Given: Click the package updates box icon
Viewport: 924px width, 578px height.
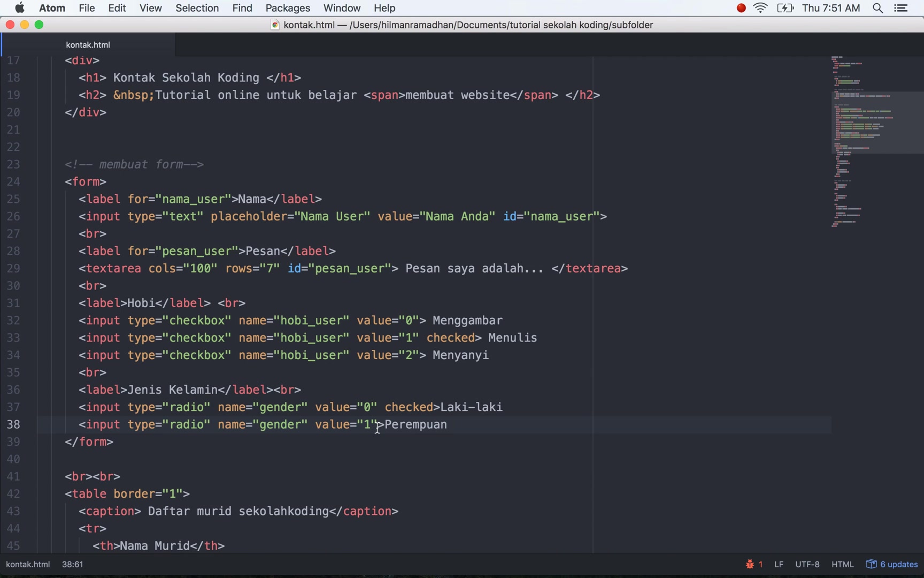Looking at the screenshot, I should (871, 564).
